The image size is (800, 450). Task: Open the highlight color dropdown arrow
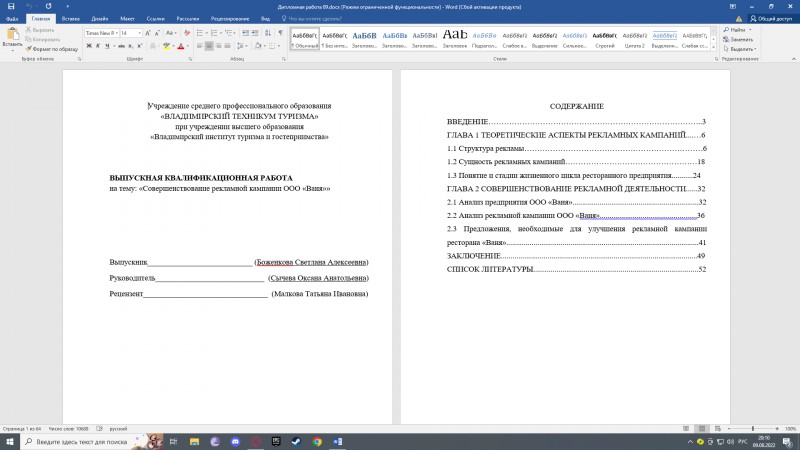[x=172, y=46]
